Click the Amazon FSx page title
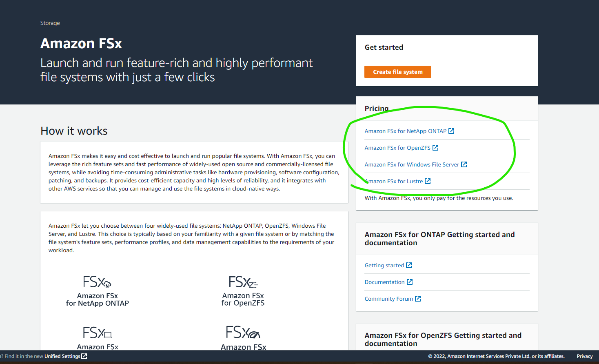This screenshot has height=364, width=599. (81, 43)
